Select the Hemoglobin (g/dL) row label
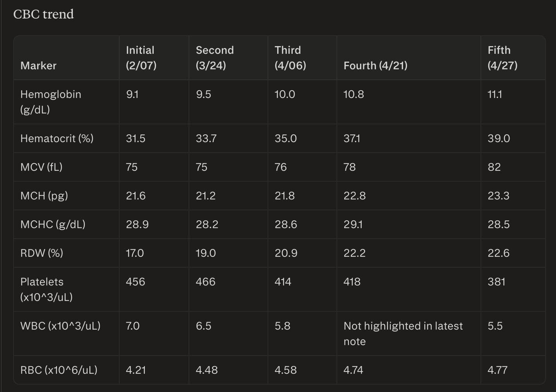Image resolution: width=556 pixels, height=392 pixels. 51,102
